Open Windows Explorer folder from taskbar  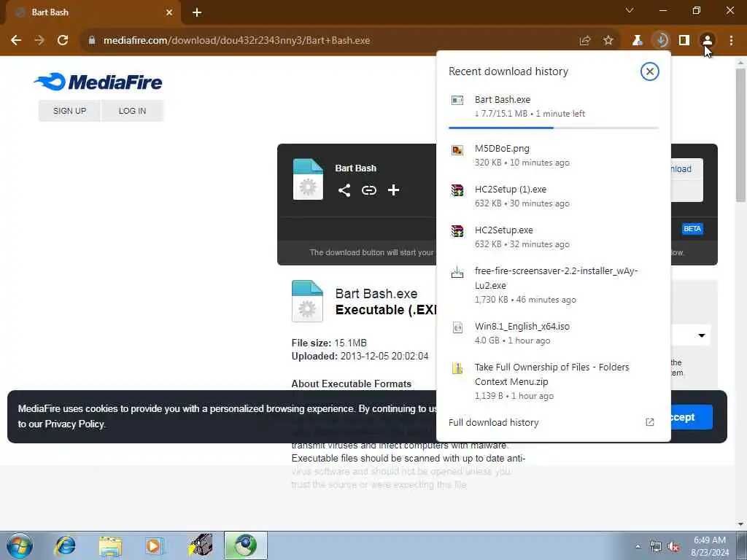111,545
